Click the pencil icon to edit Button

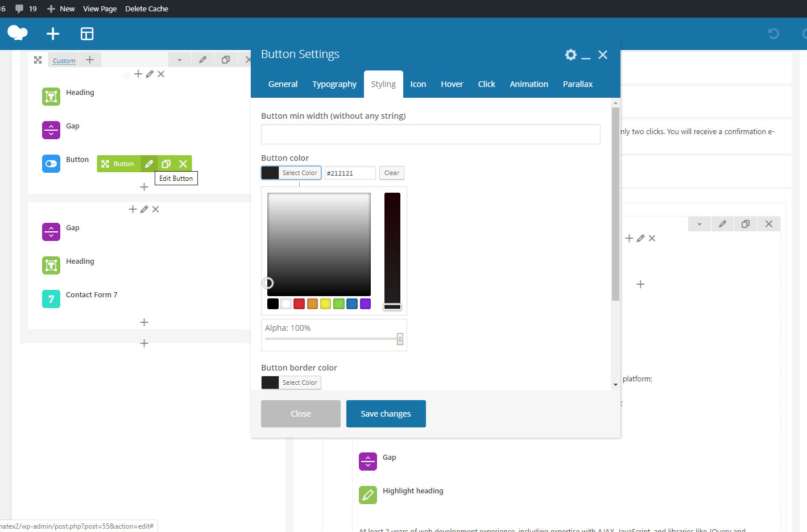pyautogui.click(x=149, y=164)
